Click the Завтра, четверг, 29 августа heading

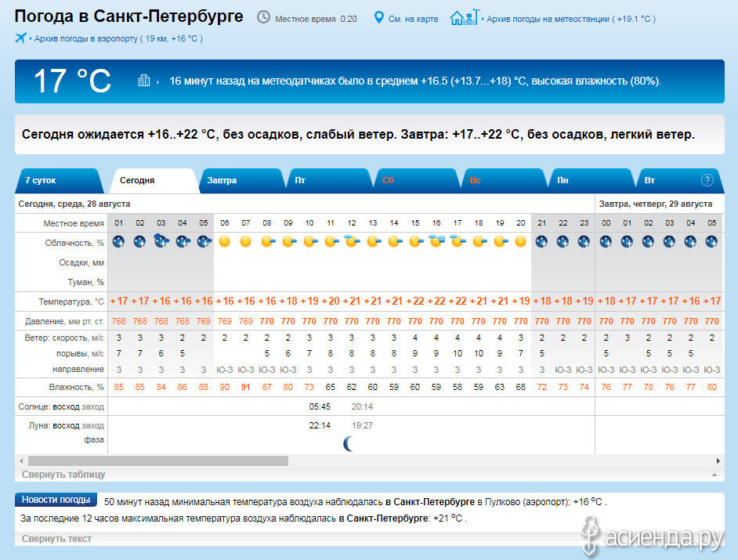coord(655,204)
